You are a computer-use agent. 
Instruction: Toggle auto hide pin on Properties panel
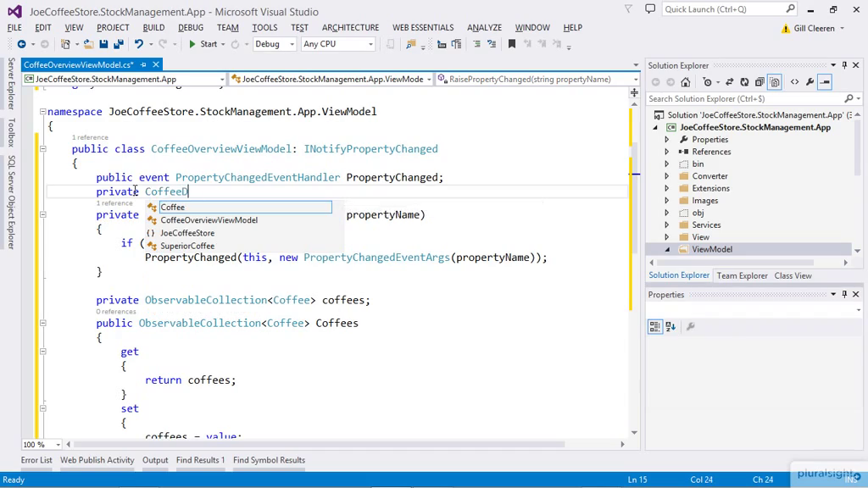844,294
